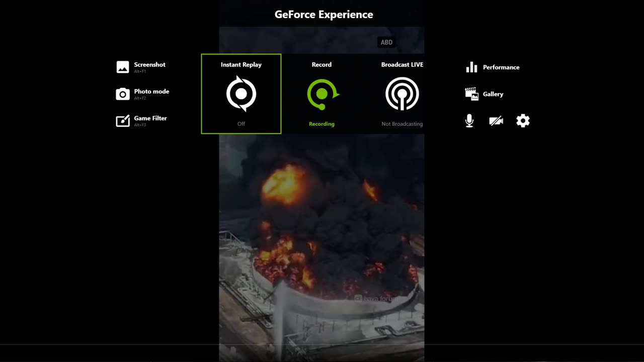Click the Alt+F3 shortcut hint text
The width and height of the screenshot is (644, 362).
140,125
